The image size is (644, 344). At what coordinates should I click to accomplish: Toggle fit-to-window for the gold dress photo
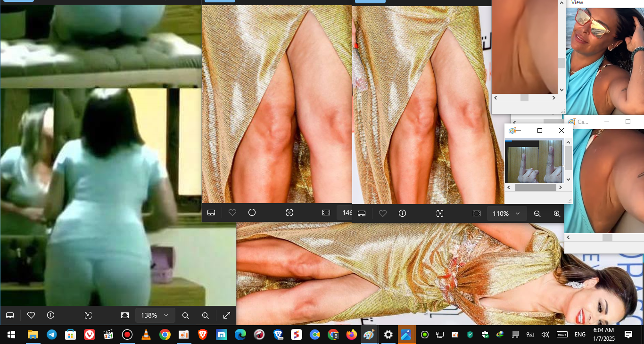click(476, 213)
